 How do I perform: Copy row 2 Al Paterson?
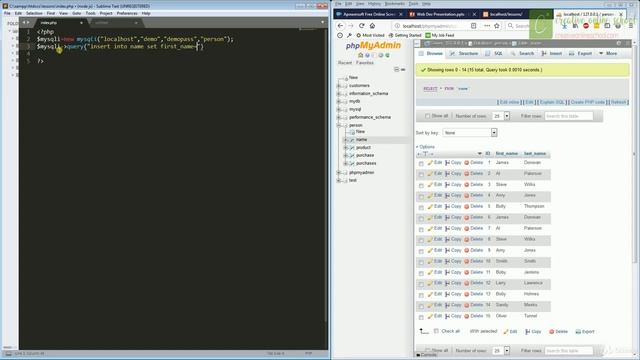pos(453,173)
